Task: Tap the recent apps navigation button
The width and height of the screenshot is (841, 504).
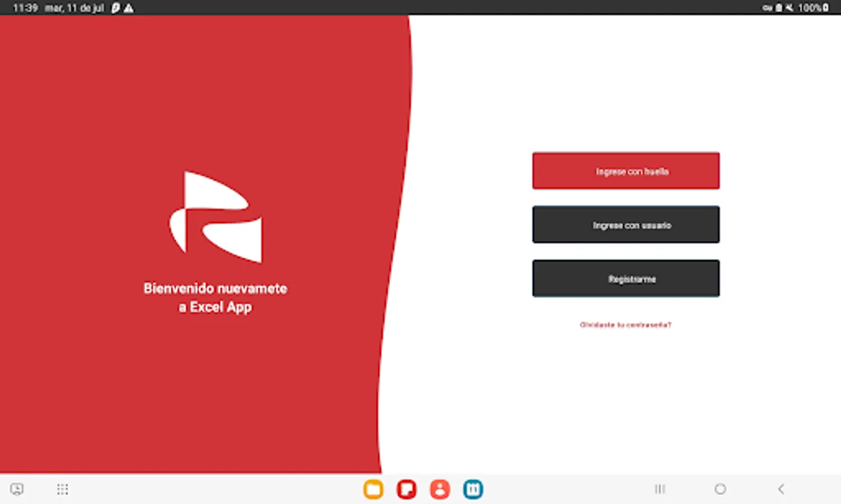Action: pyautogui.click(x=660, y=489)
